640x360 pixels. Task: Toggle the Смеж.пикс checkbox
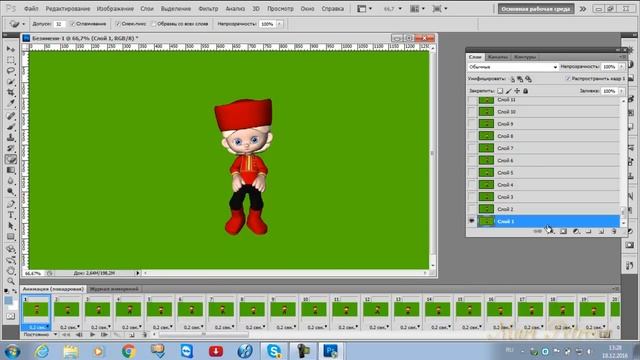[x=118, y=24]
